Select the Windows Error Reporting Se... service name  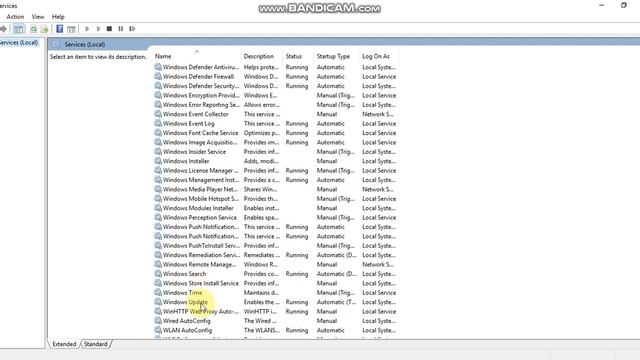(201, 104)
